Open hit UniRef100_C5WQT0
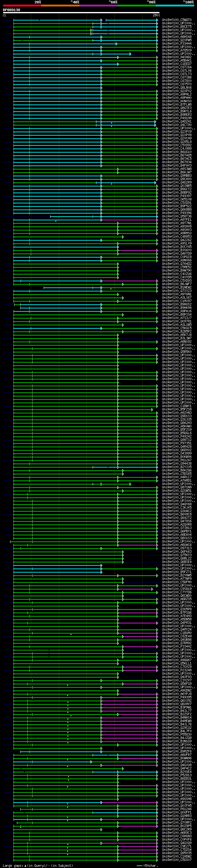This screenshot has width=197, height=868. coord(176,20)
